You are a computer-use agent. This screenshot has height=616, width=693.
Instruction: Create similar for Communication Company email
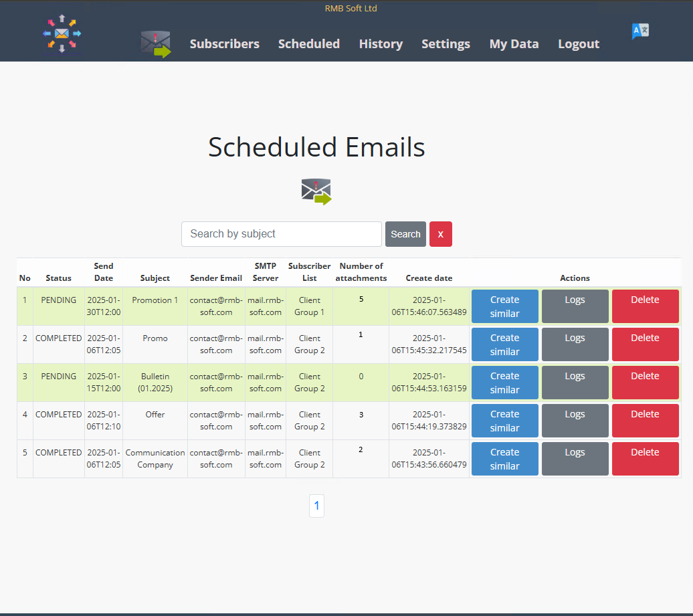(x=505, y=459)
